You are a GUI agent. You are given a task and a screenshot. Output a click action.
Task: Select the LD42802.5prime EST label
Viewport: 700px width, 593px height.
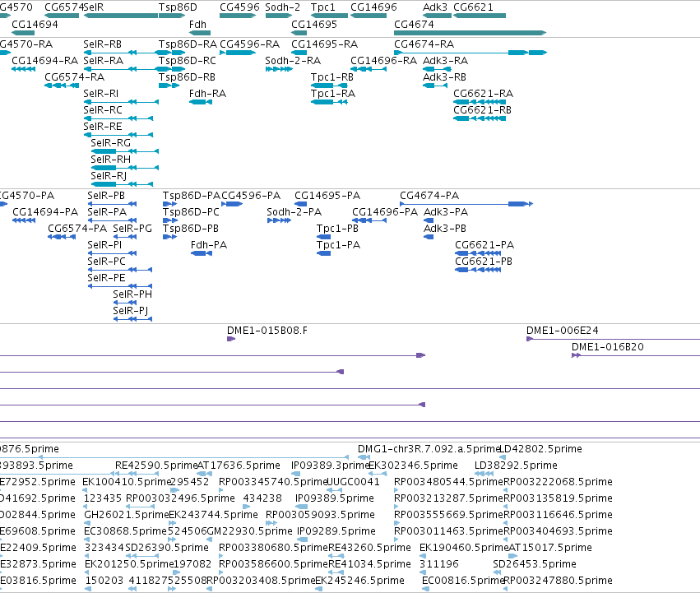click(x=540, y=449)
